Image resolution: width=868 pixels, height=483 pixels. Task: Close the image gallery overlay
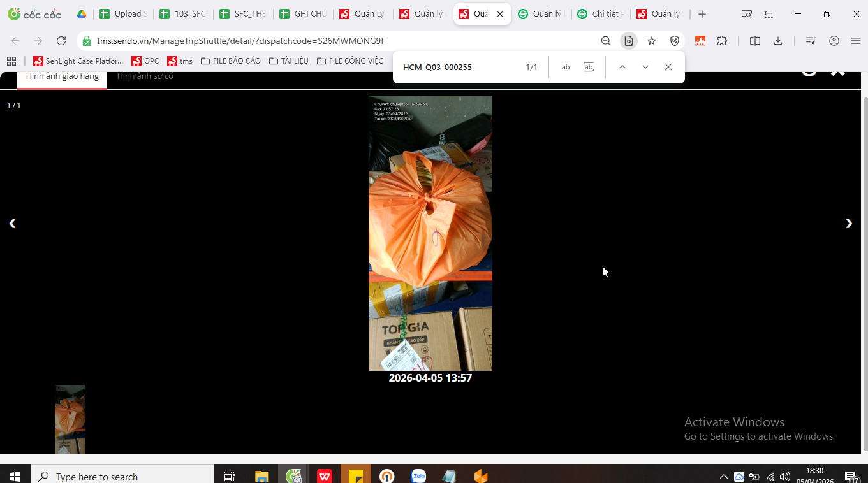[838, 71]
